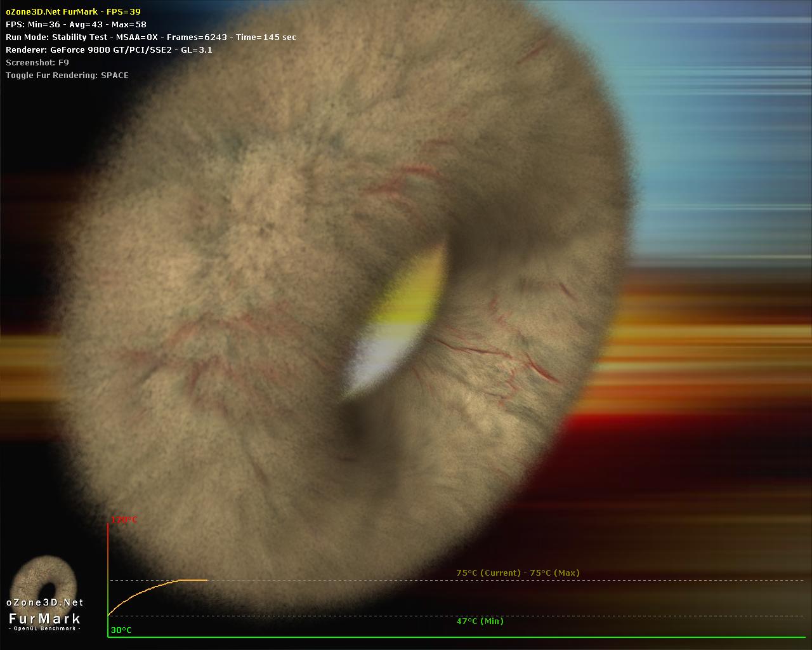
Task: Click the "Screenshot: F9" hint text
Action: click(x=37, y=62)
